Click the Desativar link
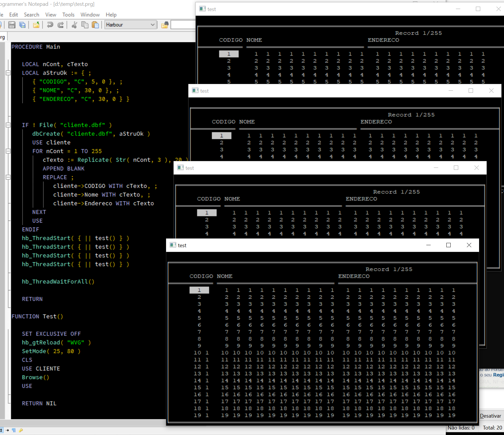 [x=490, y=416]
